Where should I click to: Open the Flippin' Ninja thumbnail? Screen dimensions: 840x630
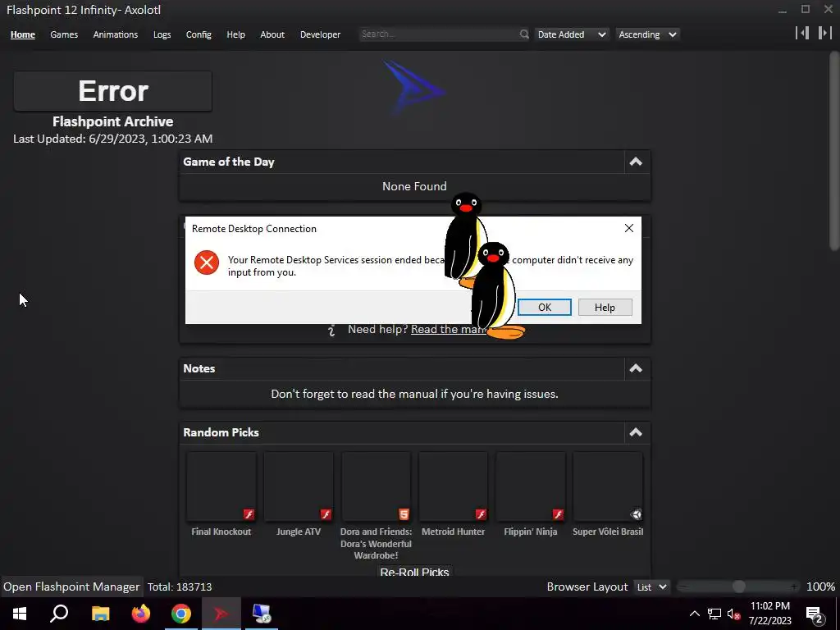coord(531,486)
